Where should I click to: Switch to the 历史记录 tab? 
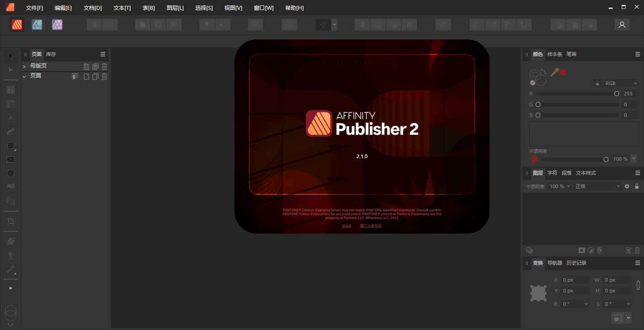(576, 263)
